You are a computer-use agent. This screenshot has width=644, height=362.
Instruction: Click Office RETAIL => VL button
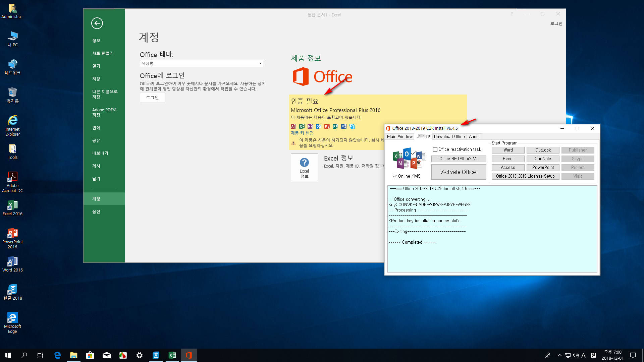coord(459,159)
